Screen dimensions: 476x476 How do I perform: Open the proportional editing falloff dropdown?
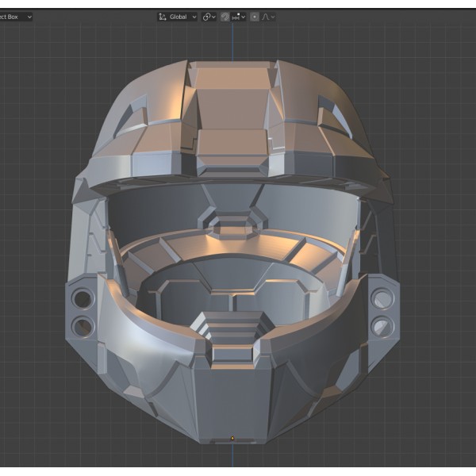click(268, 17)
